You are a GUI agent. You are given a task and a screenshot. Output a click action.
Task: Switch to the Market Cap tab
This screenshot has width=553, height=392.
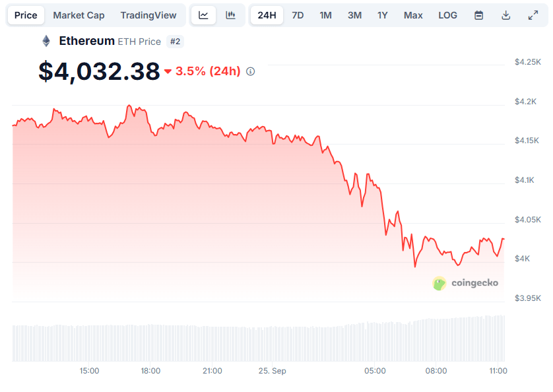click(x=79, y=15)
